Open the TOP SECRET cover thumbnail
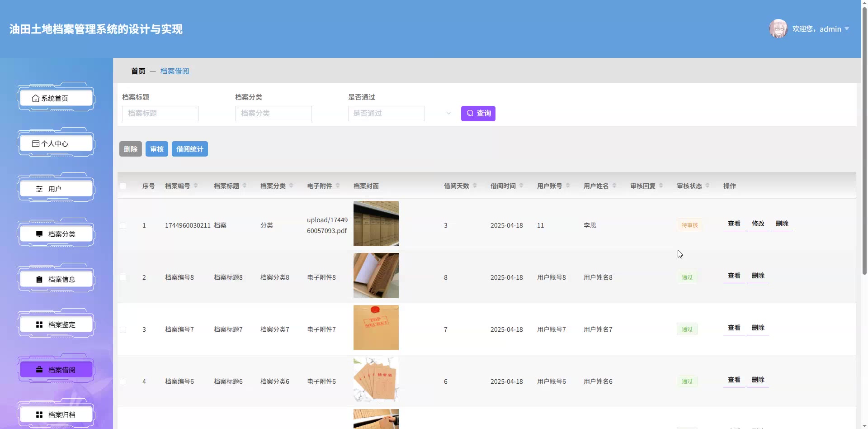 click(x=376, y=328)
